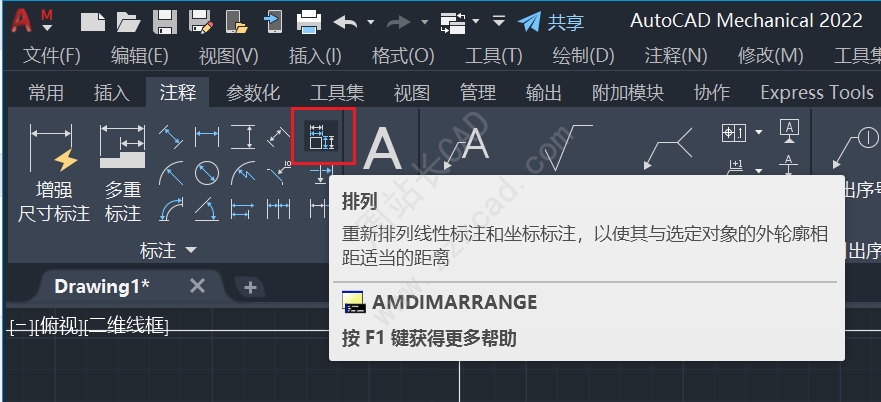Select the diameter dimension circle icon
This screenshot has width=881, height=402.
[x=207, y=173]
